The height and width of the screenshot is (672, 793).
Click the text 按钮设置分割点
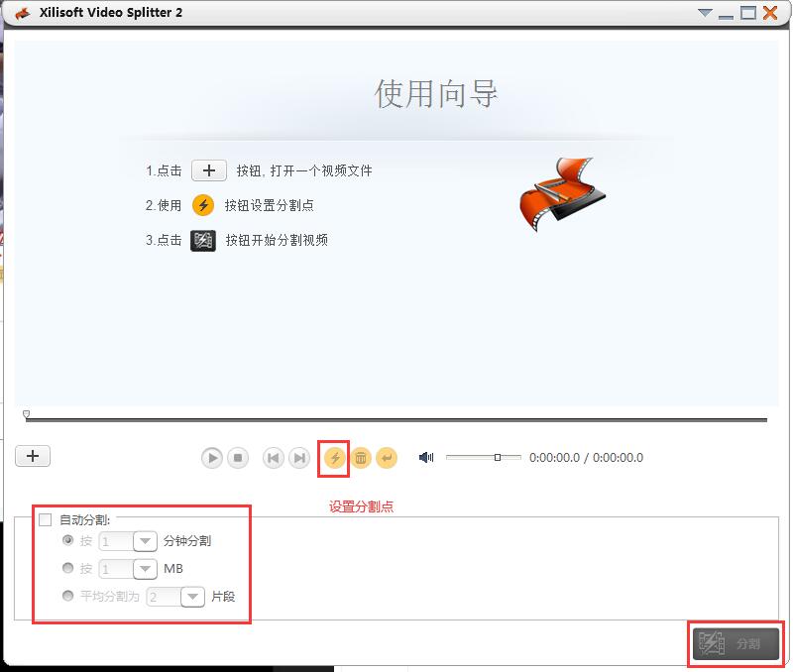(x=270, y=205)
